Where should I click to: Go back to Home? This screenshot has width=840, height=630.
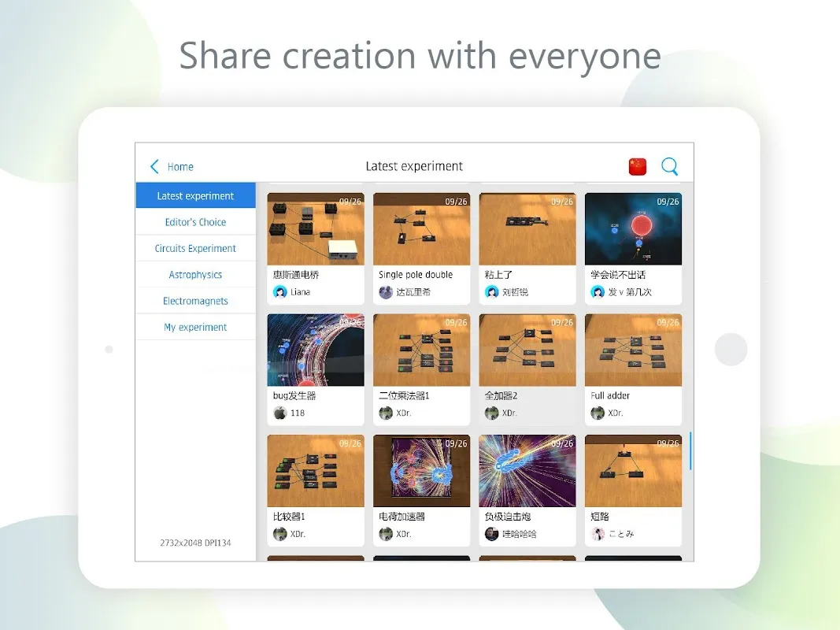[179, 167]
